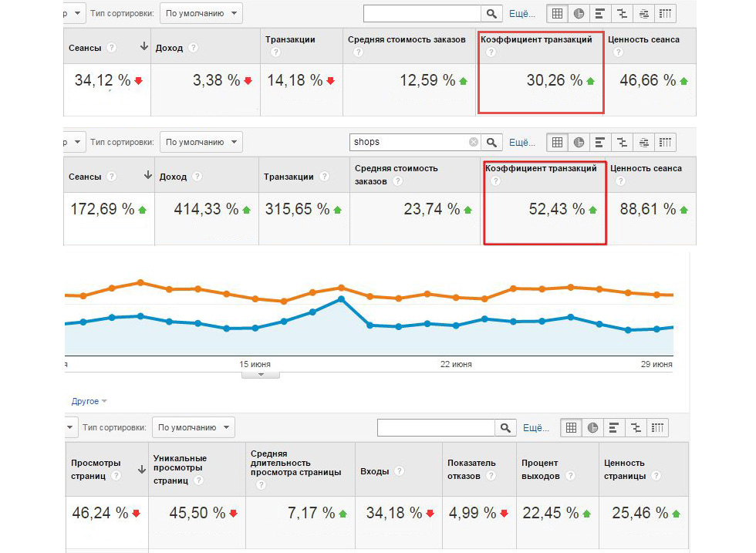Expand the Другое dropdown

[x=89, y=401]
